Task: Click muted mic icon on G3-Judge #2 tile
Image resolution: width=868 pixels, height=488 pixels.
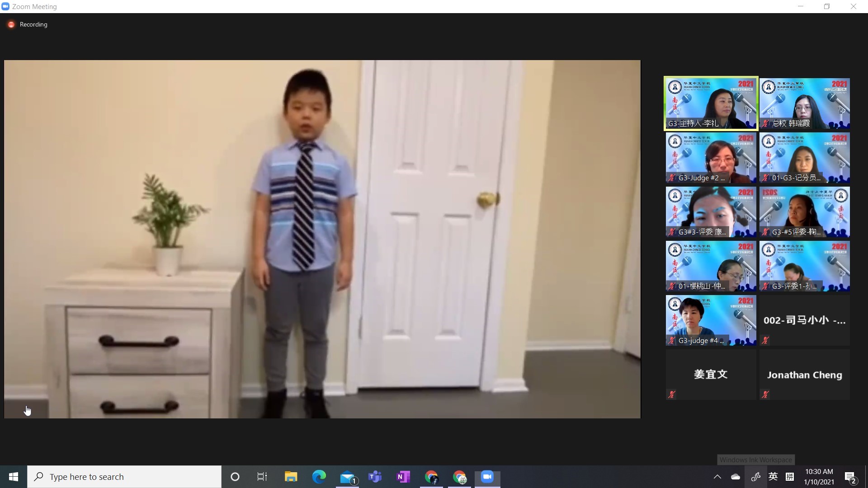Action: [672, 178]
